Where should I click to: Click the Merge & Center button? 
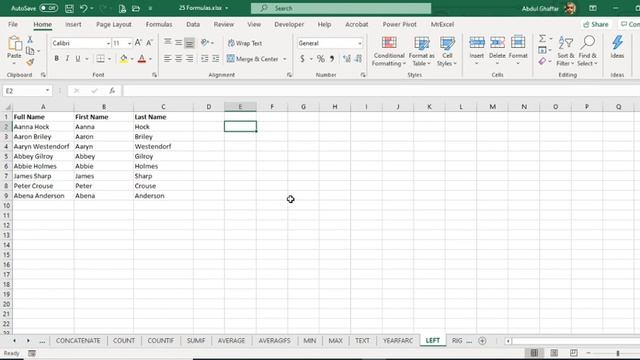[253, 59]
